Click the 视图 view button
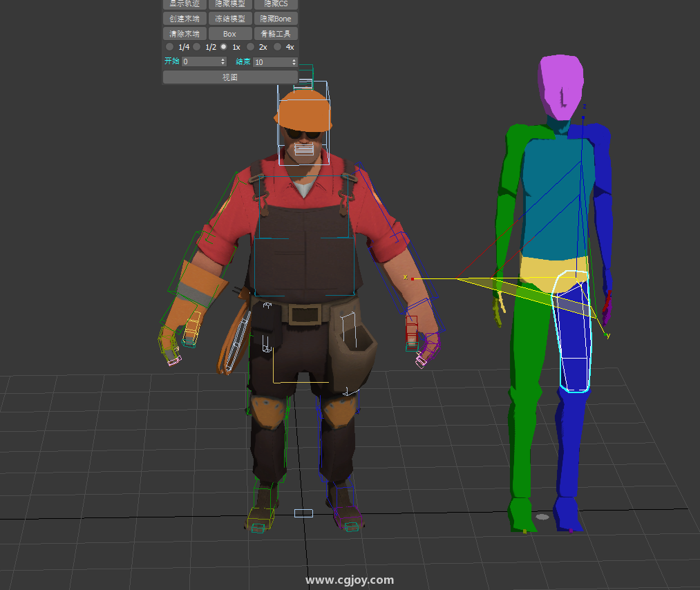700x590 pixels. click(x=230, y=77)
